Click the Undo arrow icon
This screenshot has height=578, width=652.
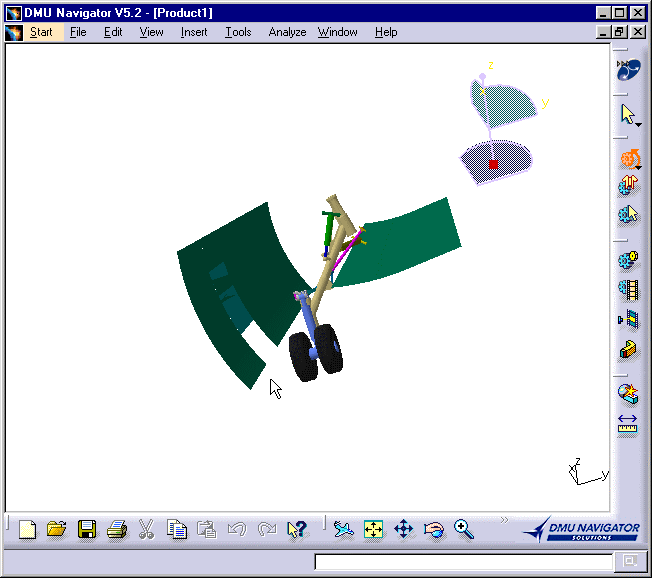click(237, 529)
